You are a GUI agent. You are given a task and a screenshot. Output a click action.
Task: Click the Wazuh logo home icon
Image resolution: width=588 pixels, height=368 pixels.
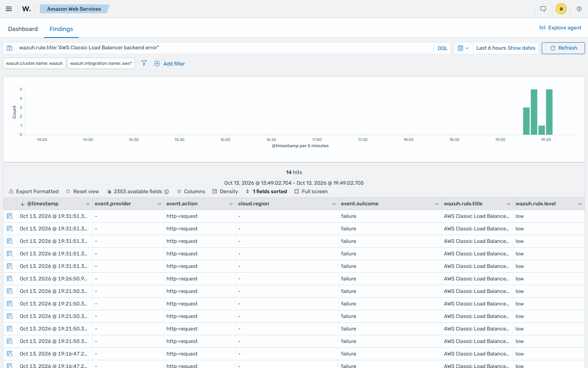coord(26,9)
